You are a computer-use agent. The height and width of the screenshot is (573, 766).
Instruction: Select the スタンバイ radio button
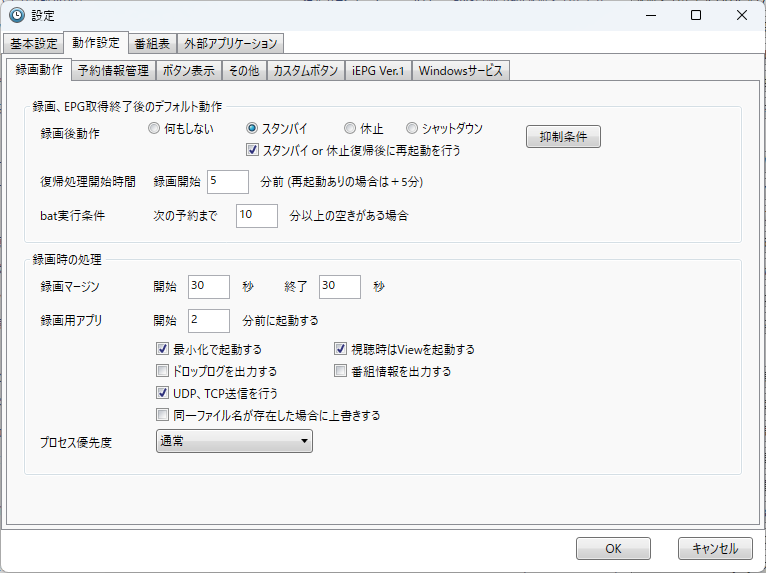(252, 128)
